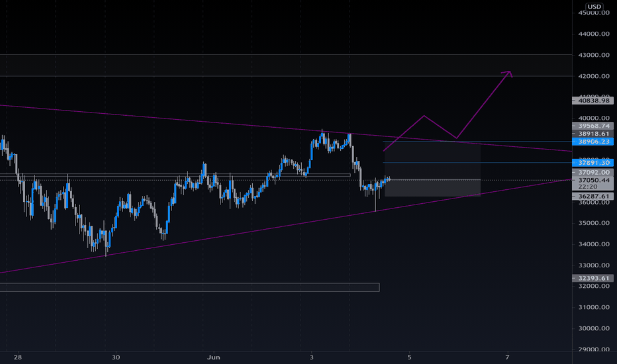Click date 28 on the time axis
Screen dimensions: 617x364
[x=17, y=357]
